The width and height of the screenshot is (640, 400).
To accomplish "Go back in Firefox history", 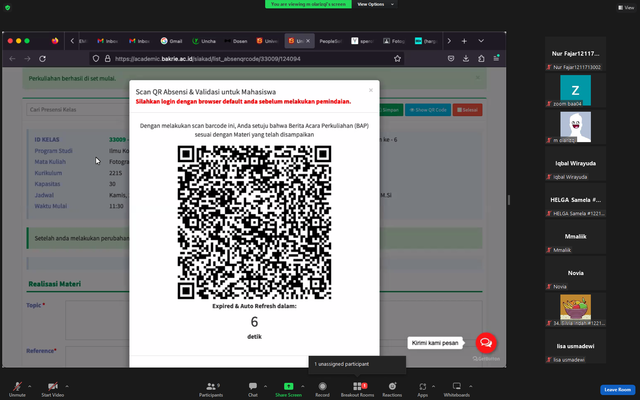I will click(x=12, y=59).
